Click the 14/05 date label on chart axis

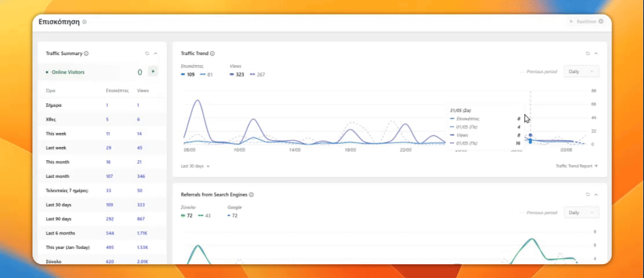(295, 150)
